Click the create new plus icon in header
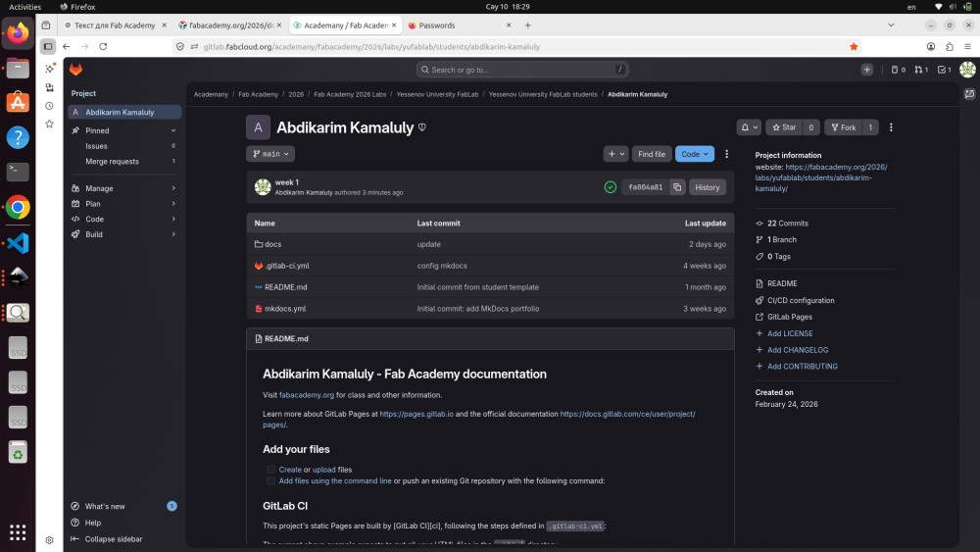980x552 pixels. [866, 70]
